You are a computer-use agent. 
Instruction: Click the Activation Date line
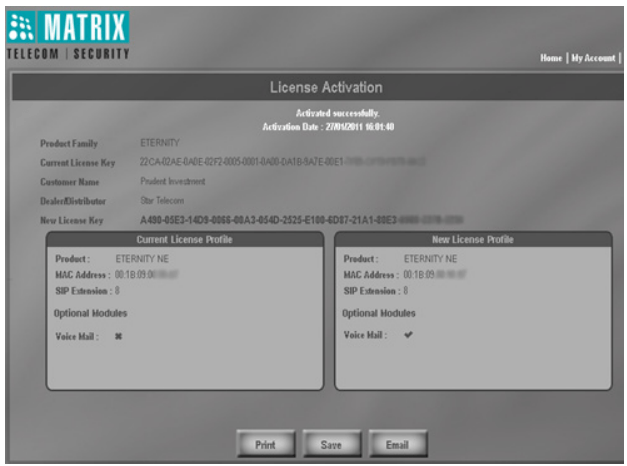click(328, 127)
